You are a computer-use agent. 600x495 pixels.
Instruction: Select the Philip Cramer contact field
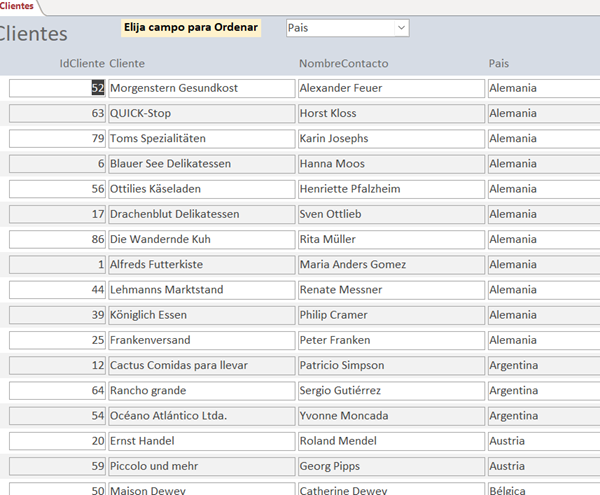[x=390, y=315]
